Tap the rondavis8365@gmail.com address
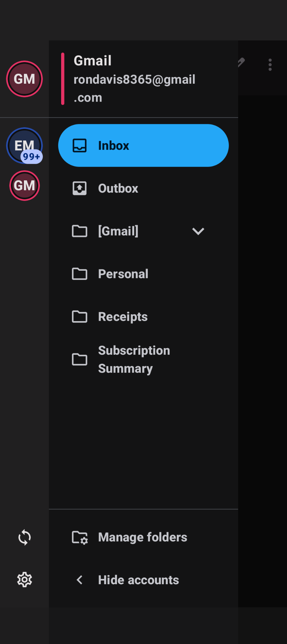This screenshot has width=287, height=644. [x=134, y=88]
